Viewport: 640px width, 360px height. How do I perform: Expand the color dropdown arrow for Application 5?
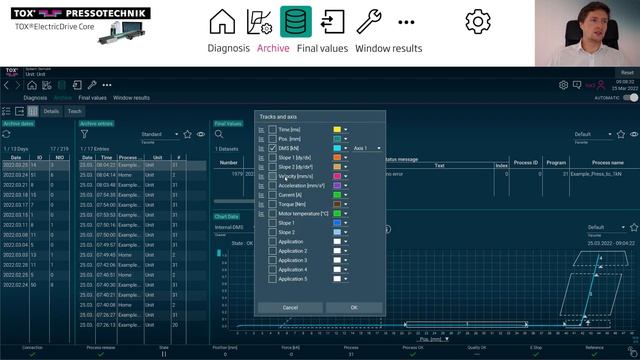[x=346, y=279]
